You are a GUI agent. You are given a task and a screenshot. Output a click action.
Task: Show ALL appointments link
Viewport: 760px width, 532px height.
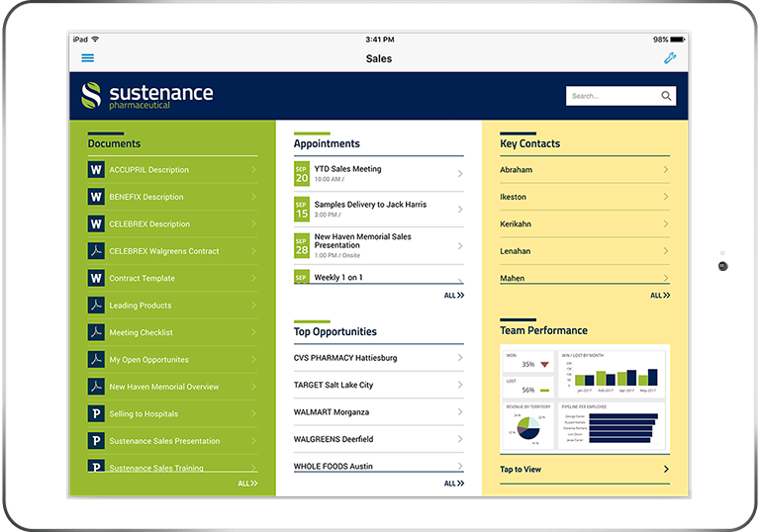453,296
